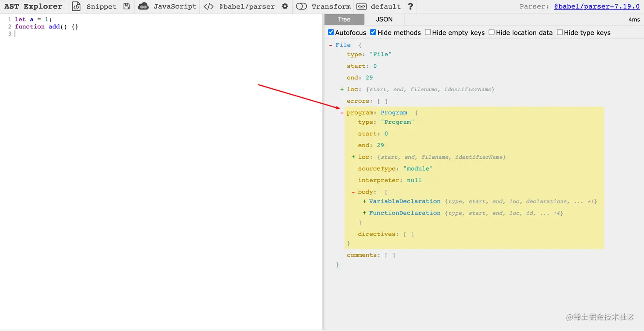
Task: Uncheck the Autofocus checkbox
Action: 331,32
